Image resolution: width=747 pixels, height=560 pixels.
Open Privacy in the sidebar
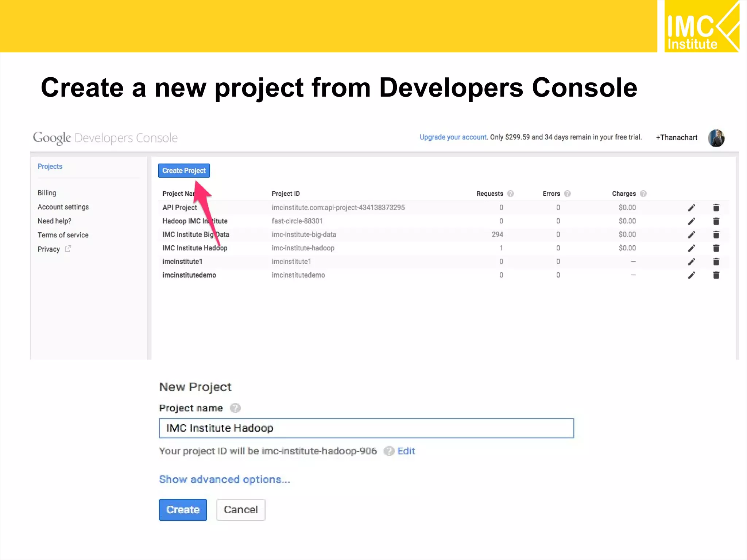click(49, 249)
